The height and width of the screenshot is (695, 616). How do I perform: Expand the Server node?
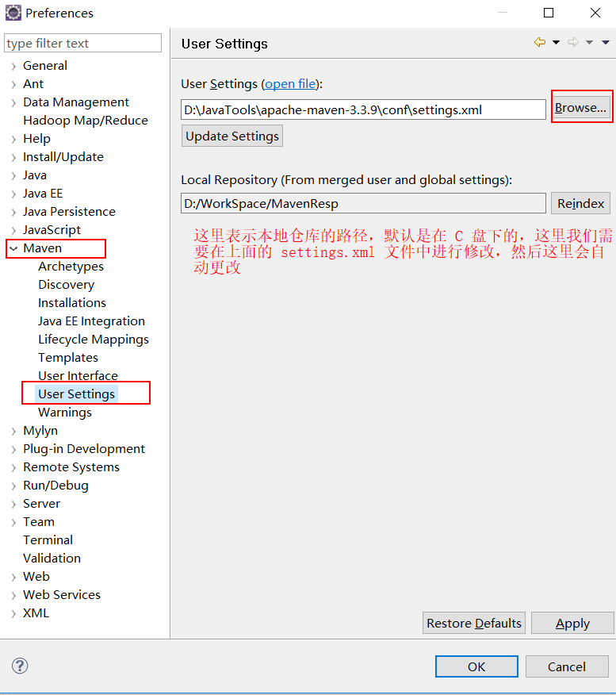click(x=13, y=504)
